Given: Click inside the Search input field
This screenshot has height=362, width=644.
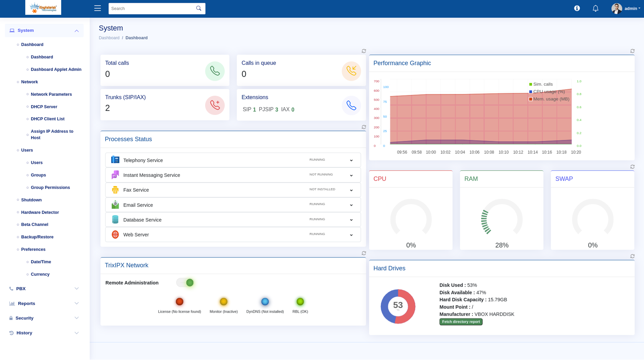Looking at the screenshot, I should pos(152,8).
